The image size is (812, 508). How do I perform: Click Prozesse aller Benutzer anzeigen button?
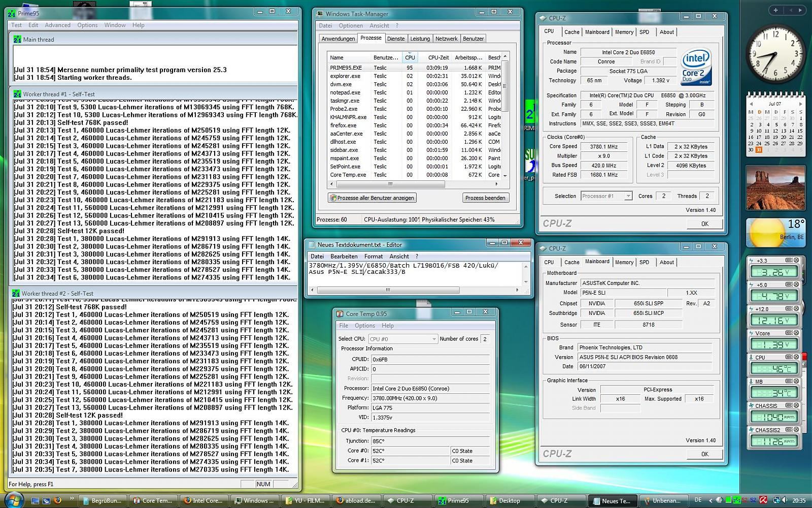[x=372, y=198]
